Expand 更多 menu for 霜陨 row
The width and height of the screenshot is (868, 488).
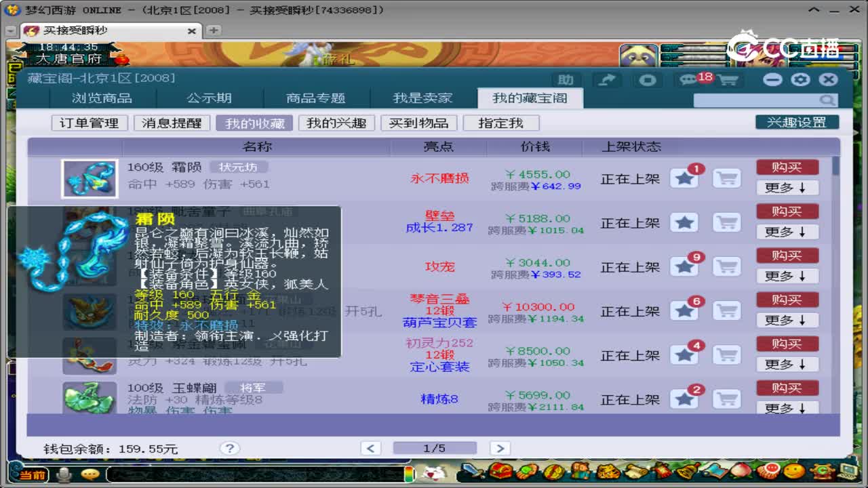787,188
